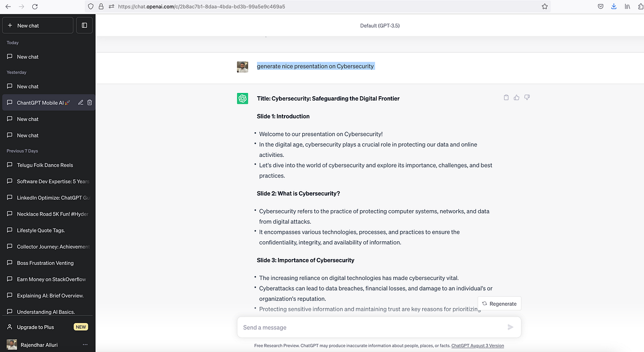Image resolution: width=644 pixels, height=352 pixels.
Task: Copy the assistant's response to clipboard
Action: click(x=506, y=97)
